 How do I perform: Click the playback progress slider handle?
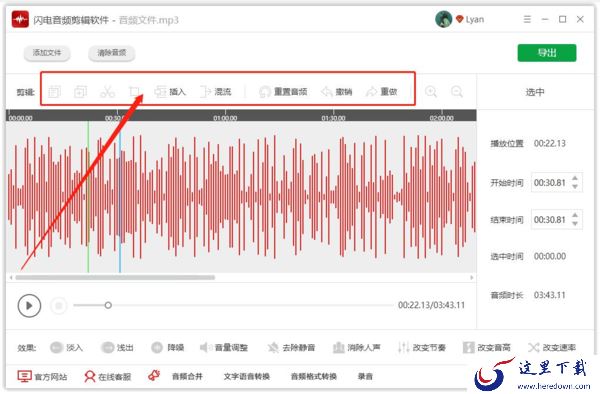tap(108, 305)
